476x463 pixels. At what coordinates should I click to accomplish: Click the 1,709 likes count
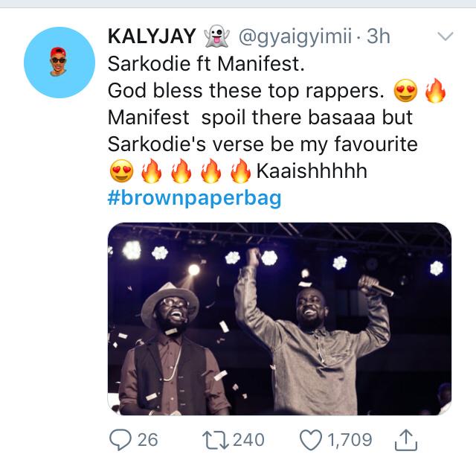coord(350,440)
